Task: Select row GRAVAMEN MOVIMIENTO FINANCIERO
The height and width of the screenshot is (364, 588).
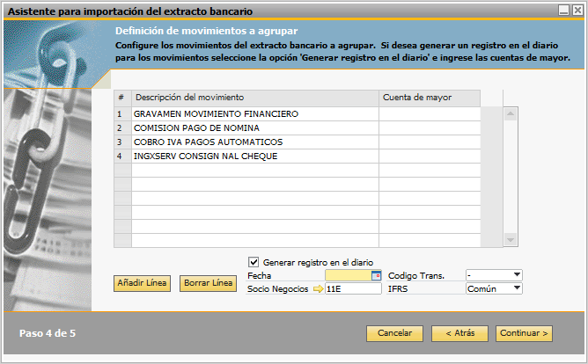Action: 254,114
